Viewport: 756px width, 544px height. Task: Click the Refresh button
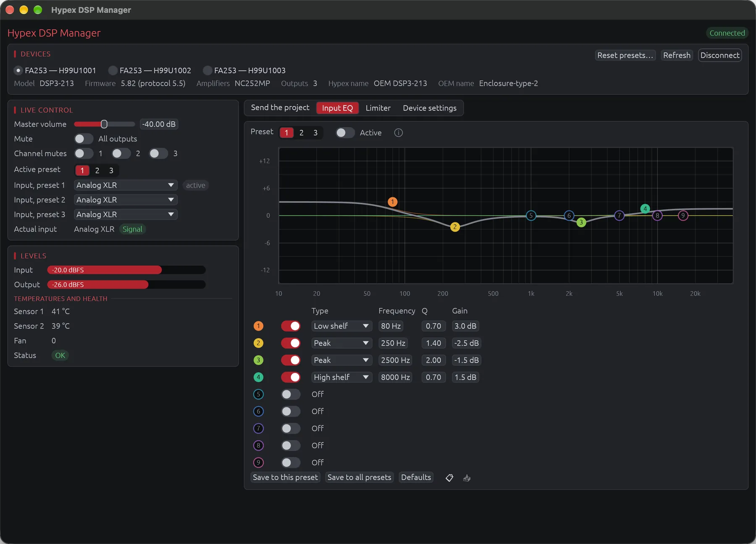pos(677,55)
